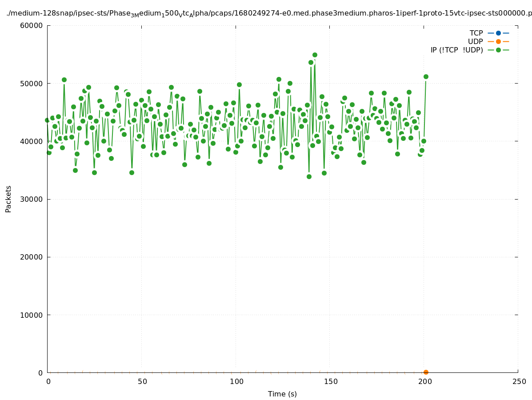The height and width of the screenshot is (400, 532).
Task: Click the orange UDP legend marker
Action: [498, 41]
